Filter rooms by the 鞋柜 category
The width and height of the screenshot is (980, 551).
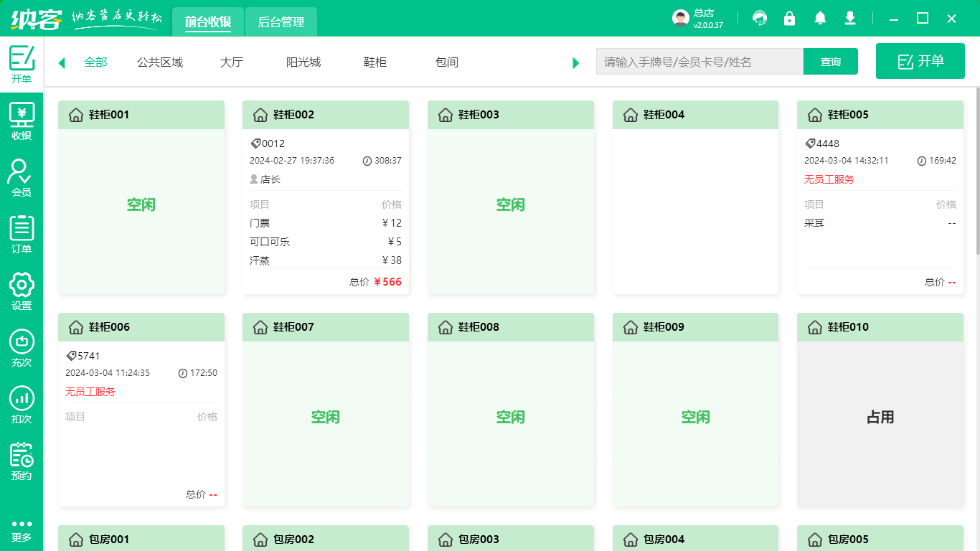tap(374, 62)
